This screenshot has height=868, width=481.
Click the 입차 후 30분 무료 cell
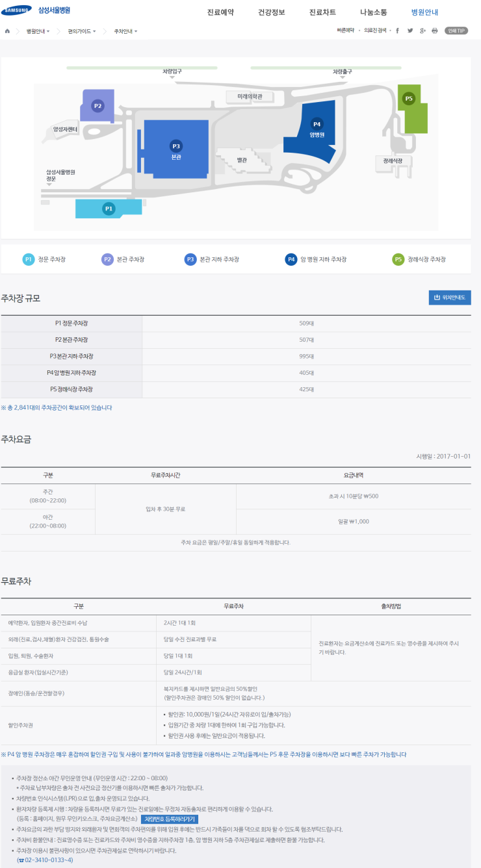point(165,509)
